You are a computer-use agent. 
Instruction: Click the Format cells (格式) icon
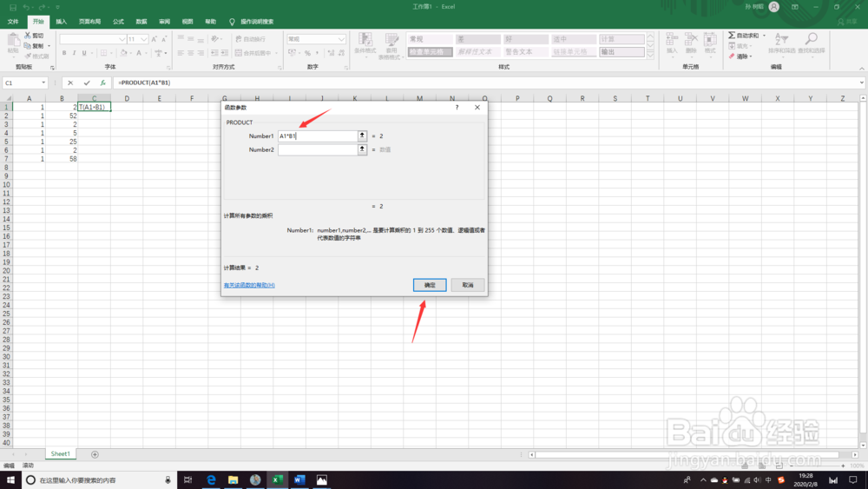pyautogui.click(x=710, y=39)
